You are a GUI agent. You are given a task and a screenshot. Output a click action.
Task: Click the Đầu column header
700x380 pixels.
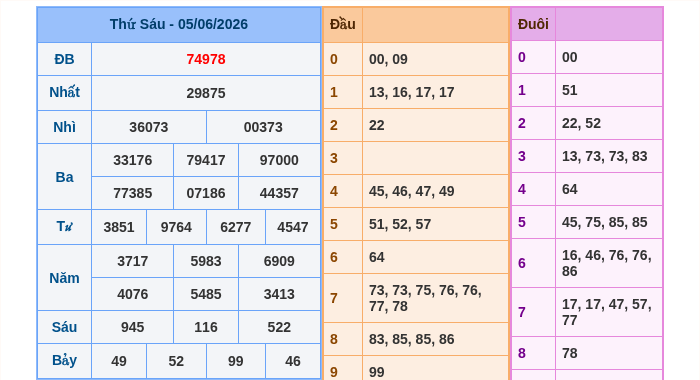(x=342, y=24)
